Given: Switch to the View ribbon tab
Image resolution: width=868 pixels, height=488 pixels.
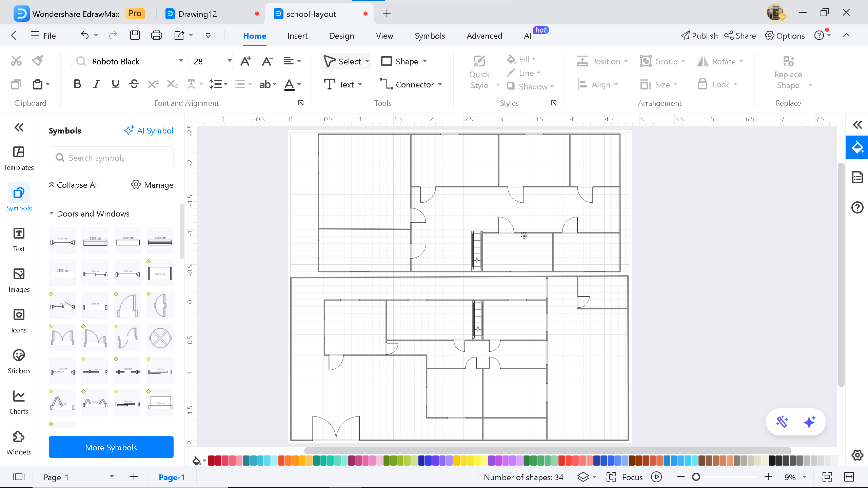Looking at the screenshot, I should (384, 36).
